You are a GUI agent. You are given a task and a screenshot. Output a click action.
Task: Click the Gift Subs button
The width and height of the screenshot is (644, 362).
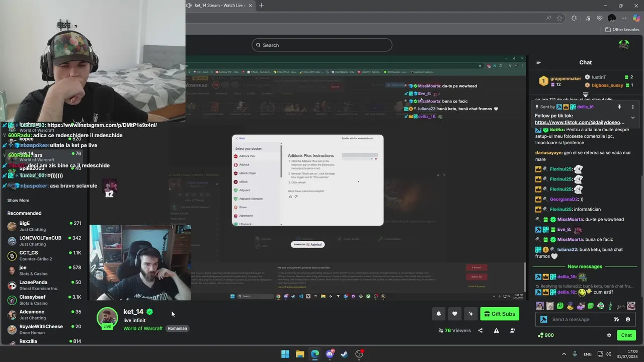(x=500, y=314)
